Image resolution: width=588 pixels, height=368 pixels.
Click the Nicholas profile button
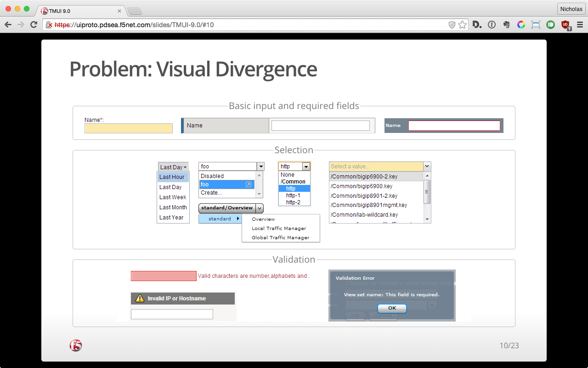[x=571, y=9]
